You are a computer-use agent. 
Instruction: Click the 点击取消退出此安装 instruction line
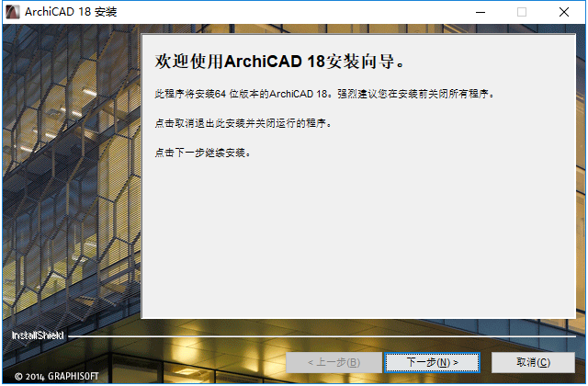tap(243, 123)
